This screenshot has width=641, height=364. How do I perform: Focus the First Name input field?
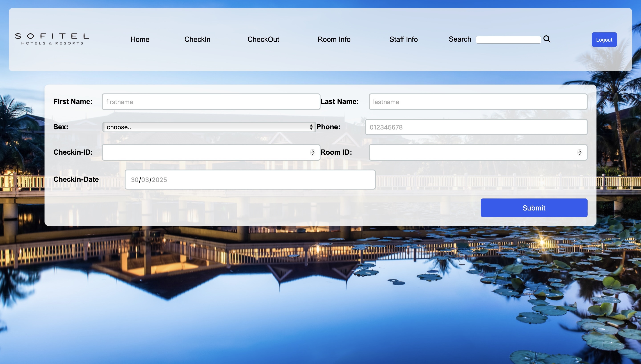point(211,102)
